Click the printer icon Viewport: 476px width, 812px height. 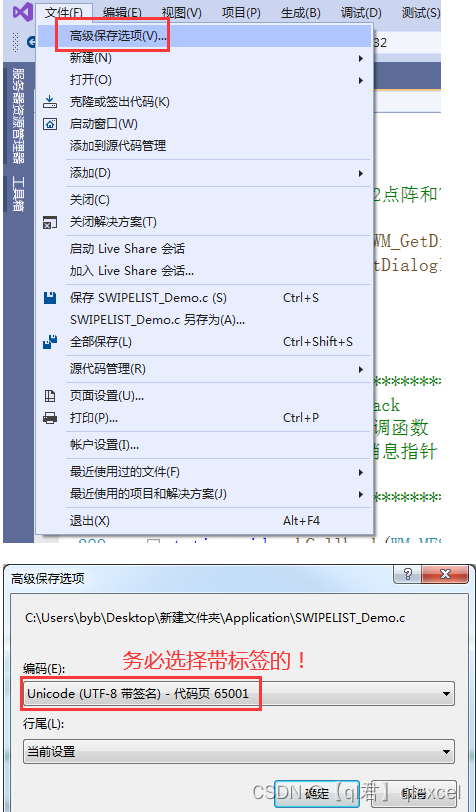click(x=50, y=418)
